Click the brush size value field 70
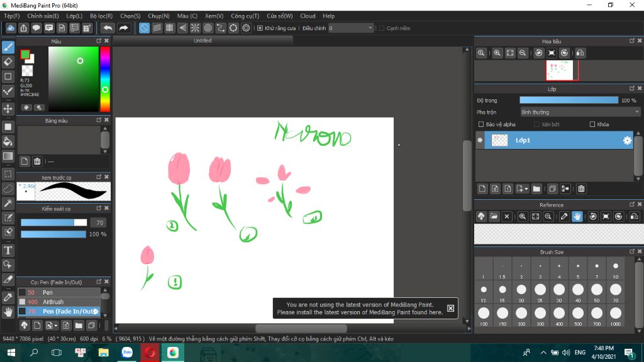 coord(99,222)
